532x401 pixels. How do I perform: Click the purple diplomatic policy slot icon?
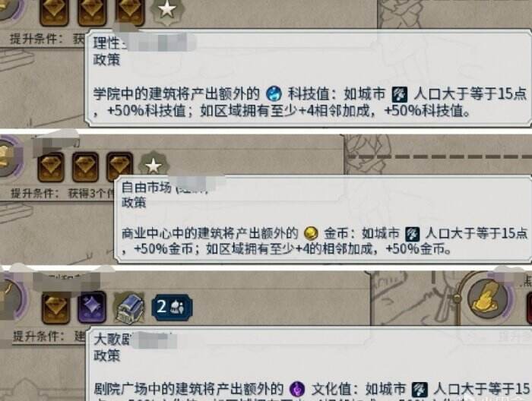click(92, 307)
